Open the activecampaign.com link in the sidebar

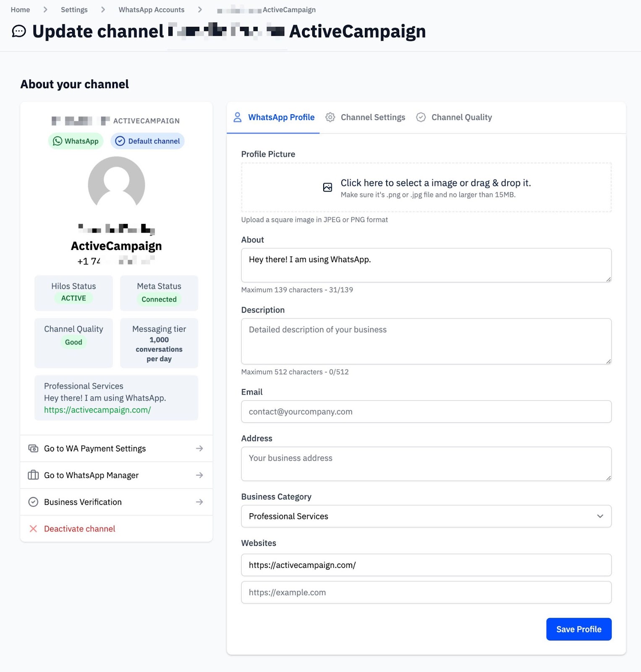tap(97, 409)
